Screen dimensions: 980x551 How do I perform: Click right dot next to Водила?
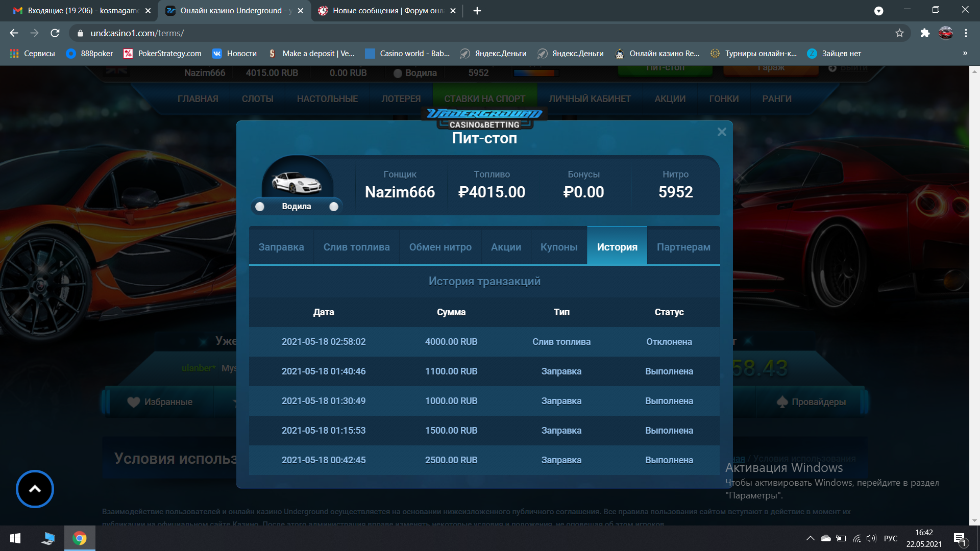coord(334,207)
